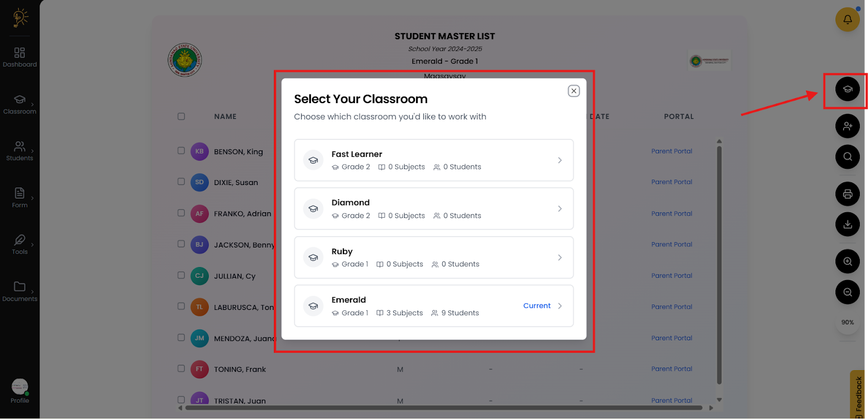Click the print icon
The width and height of the screenshot is (868, 419).
(847, 194)
